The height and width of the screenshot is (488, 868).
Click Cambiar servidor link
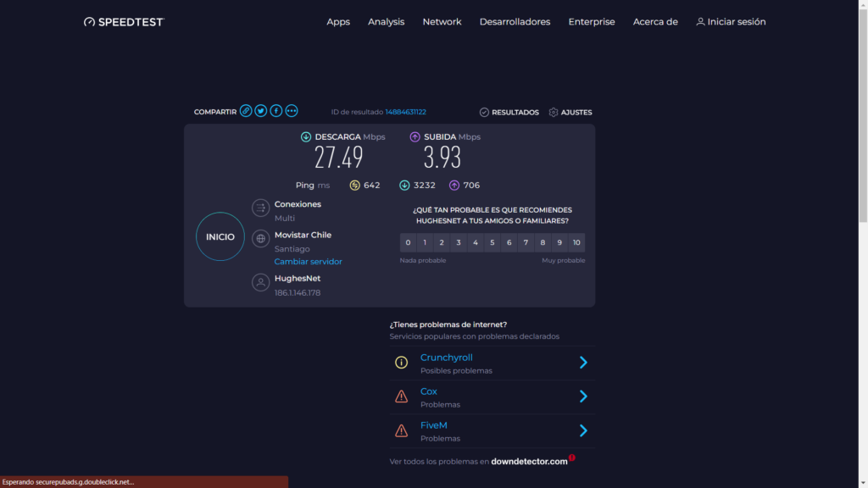pyautogui.click(x=308, y=262)
